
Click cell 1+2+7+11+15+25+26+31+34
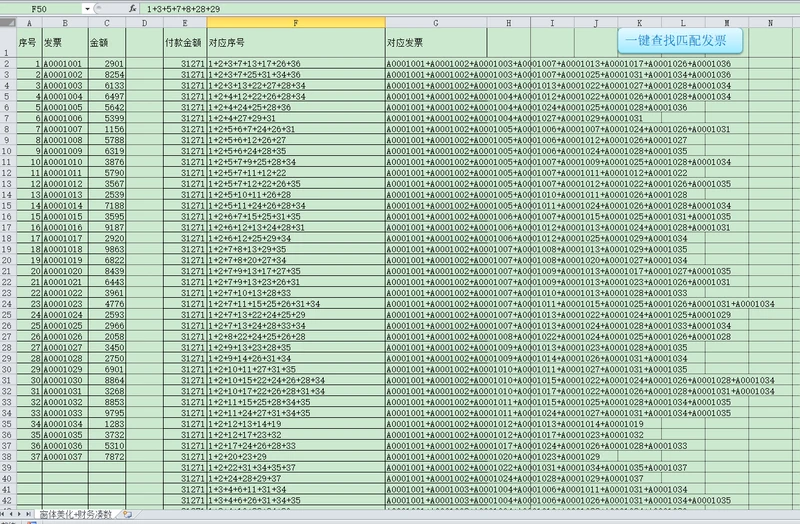(296, 304)
